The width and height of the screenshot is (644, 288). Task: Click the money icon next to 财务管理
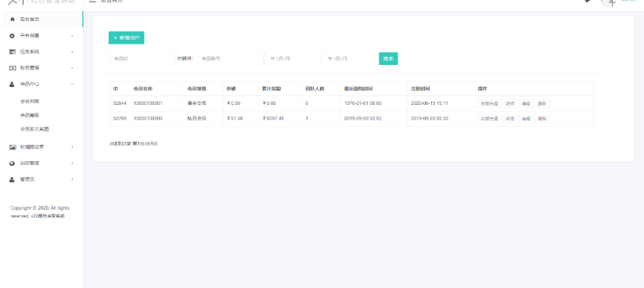pyautogui.click(x=13, y=68)
